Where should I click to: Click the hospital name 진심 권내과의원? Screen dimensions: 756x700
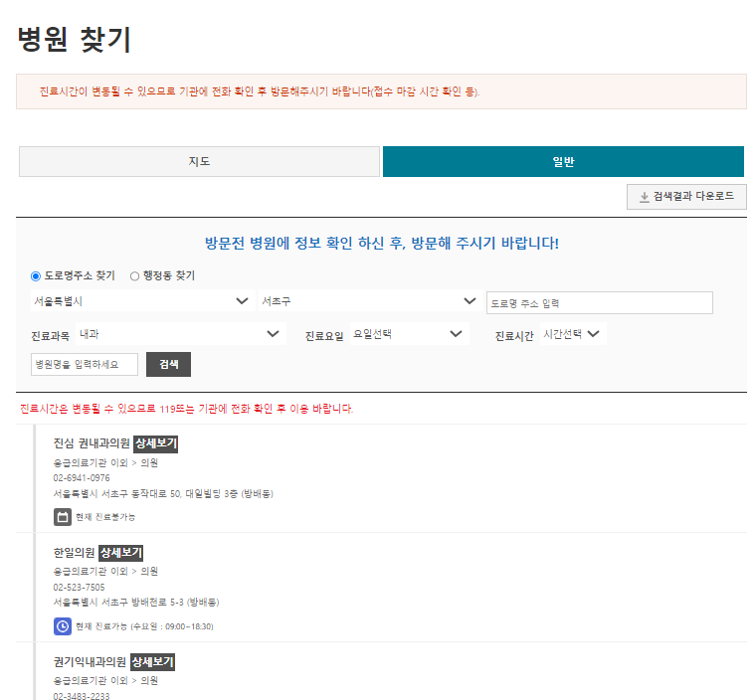92,443
